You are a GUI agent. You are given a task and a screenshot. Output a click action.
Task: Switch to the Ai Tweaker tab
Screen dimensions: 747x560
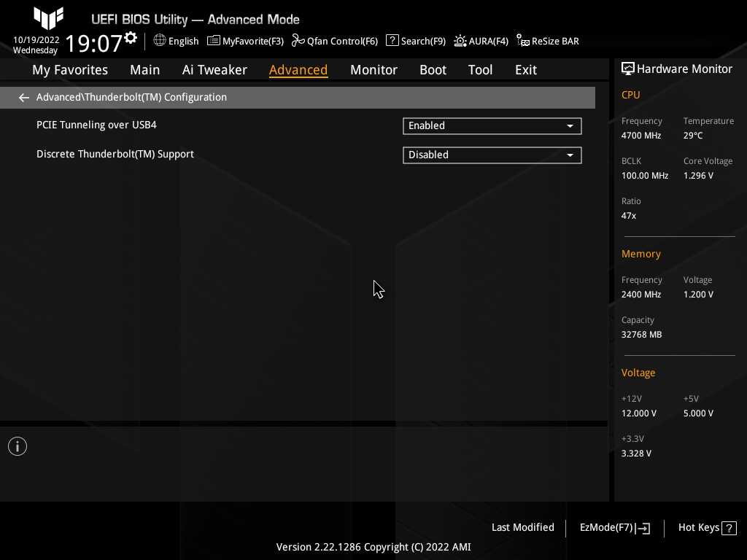pos(214,69)
